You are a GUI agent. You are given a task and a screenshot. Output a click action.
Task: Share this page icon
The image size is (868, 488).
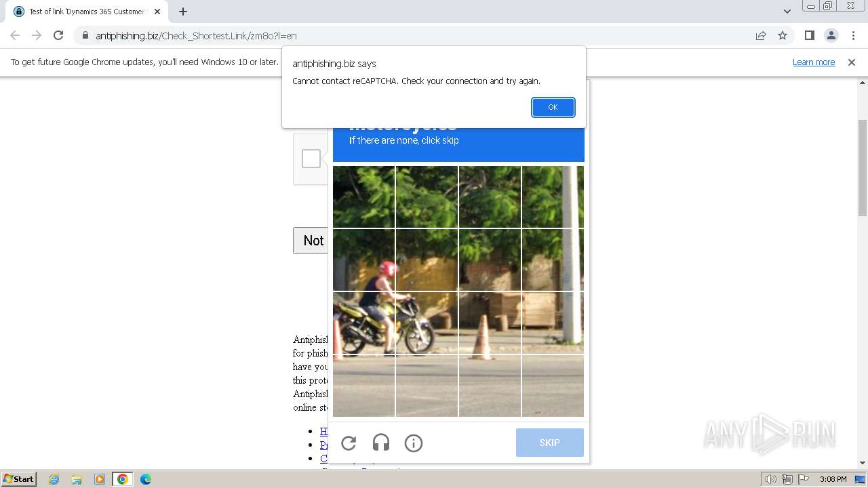tap(761, 35)
